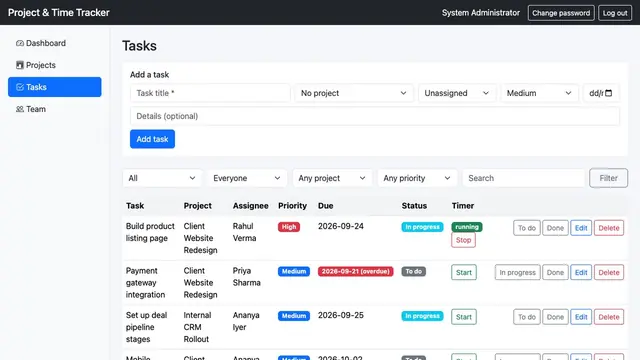
Task: Delete the Set up deal pipeline stages task
Action: (609, 317)
